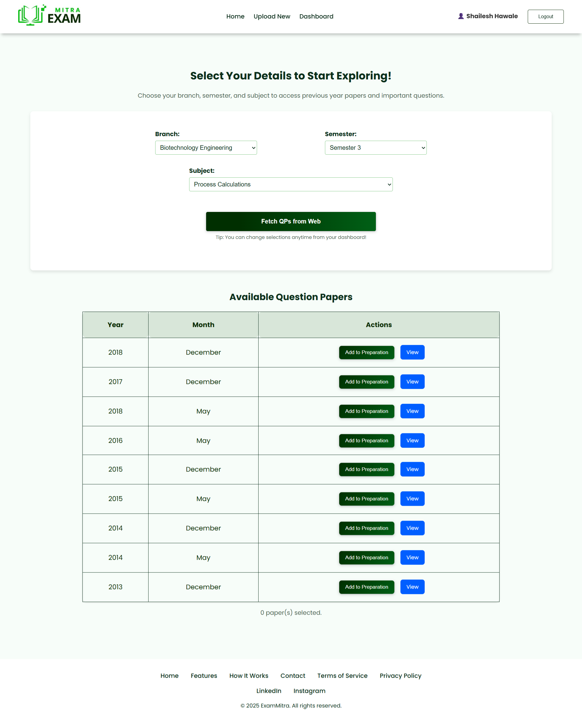Click the LinkedIn footer link
Screen dimensions: 582x728
pyautogui.click(x=268, y=691)
